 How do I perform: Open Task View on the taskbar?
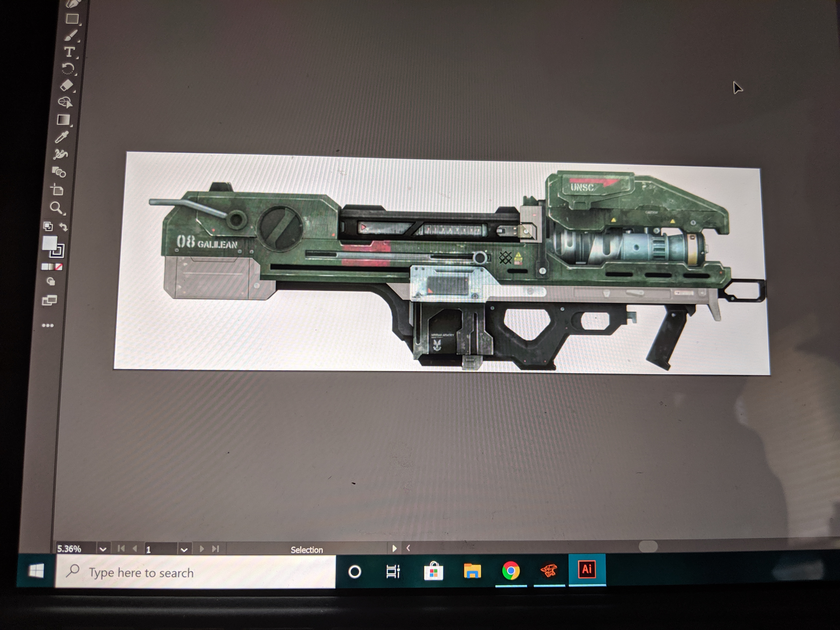pyautogui.click(x=393, y=571)
